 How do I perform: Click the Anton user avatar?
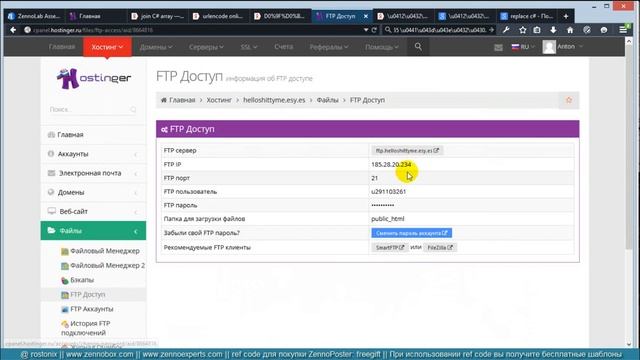coord(549,47)
